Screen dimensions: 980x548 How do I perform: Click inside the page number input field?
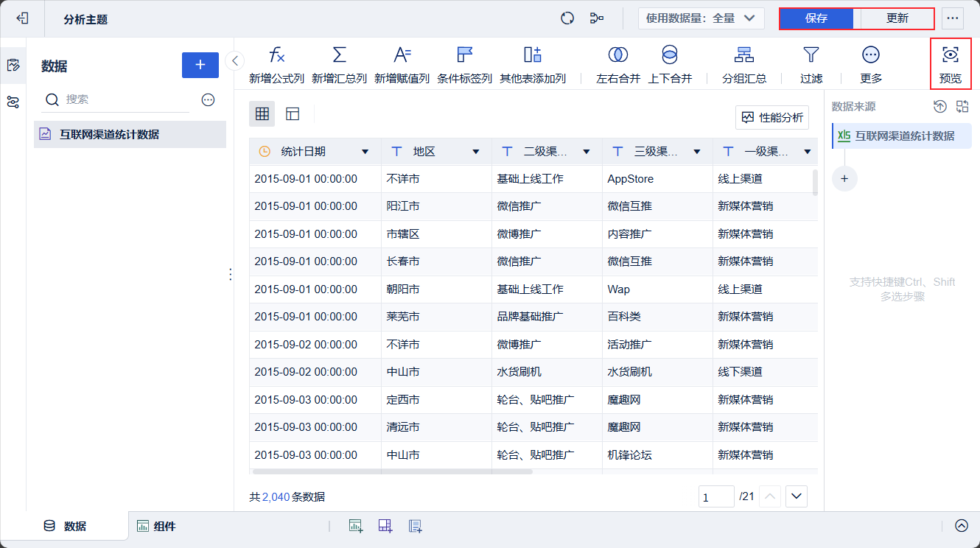715,496
